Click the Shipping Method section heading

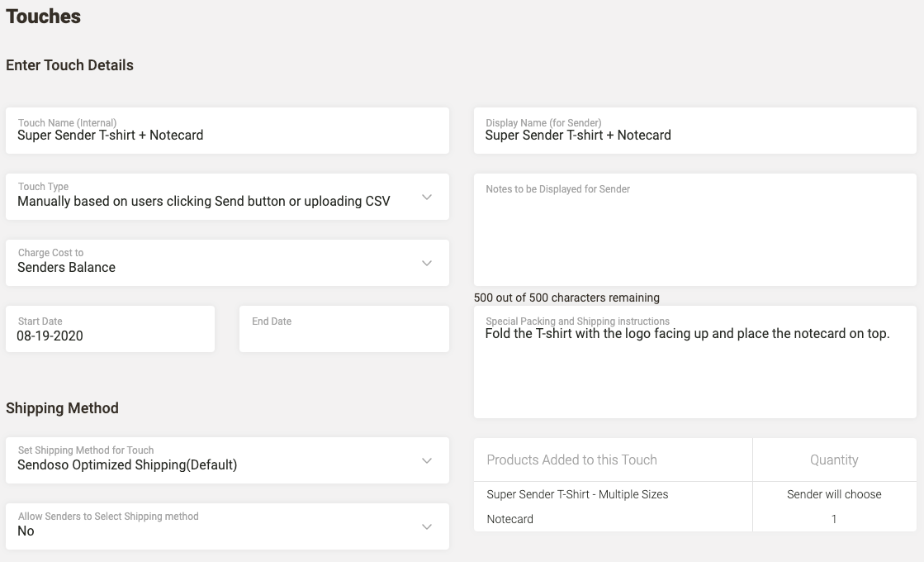(x=62, y=408)
